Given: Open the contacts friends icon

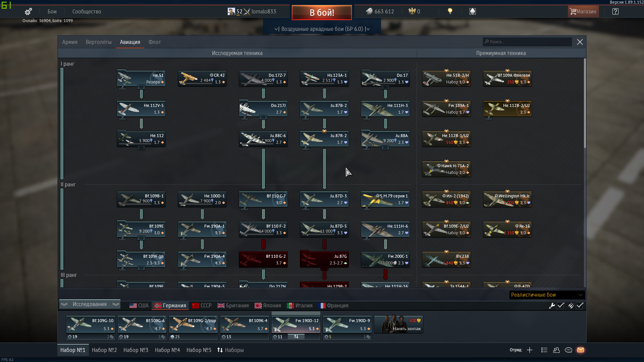Looking at the screenshot, I should click(x=556, y=350).
